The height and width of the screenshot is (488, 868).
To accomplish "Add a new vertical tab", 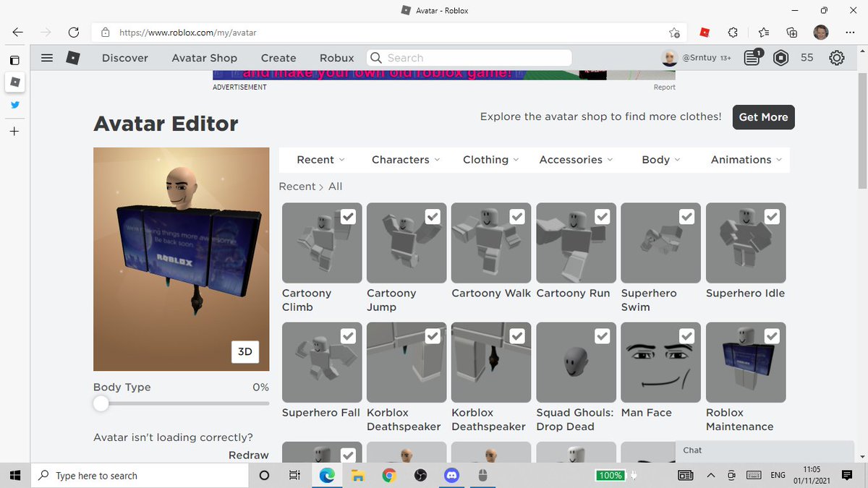I will click(14, 132).
